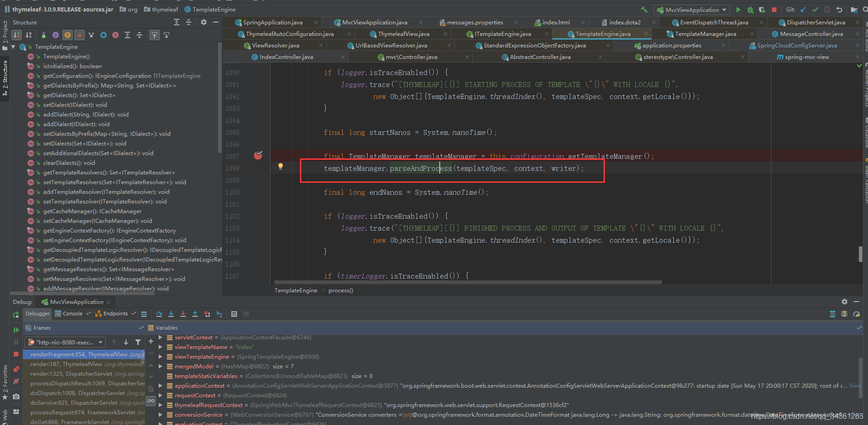Image resolution: width=868 pixels, height=425 pixels.
Task: Click New Watch plus icon in Variables
Action: click(x=150, y=341)
